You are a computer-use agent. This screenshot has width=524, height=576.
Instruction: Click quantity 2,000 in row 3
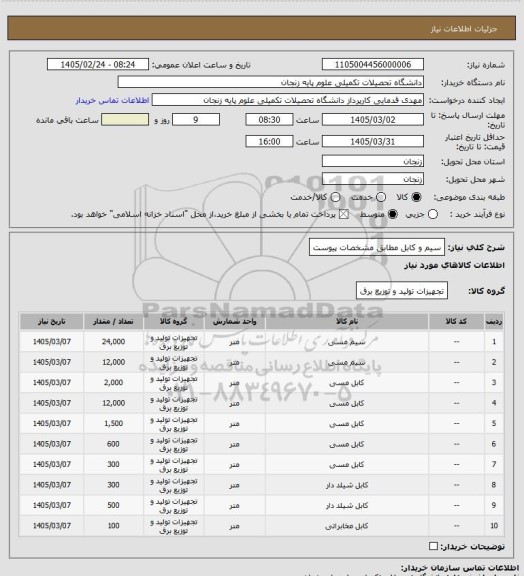pos(113,383)
